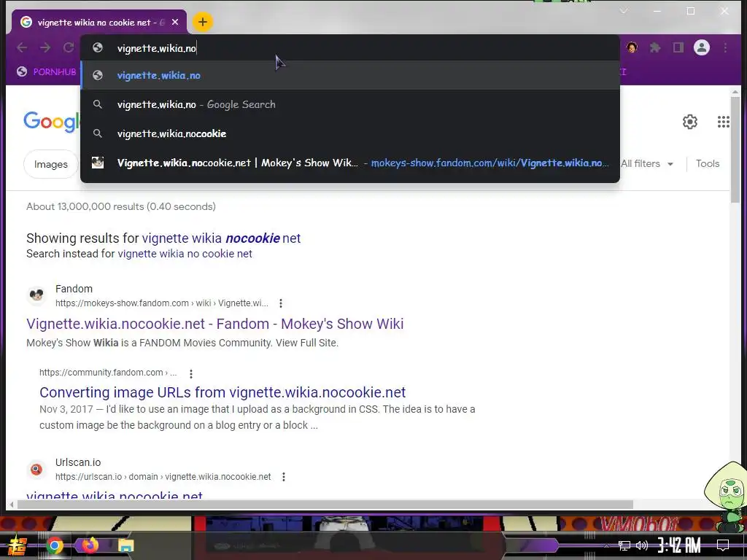Open the Google apps grid
The height and width of the screenshot is (560, 747).
click(x=723, y=122)
